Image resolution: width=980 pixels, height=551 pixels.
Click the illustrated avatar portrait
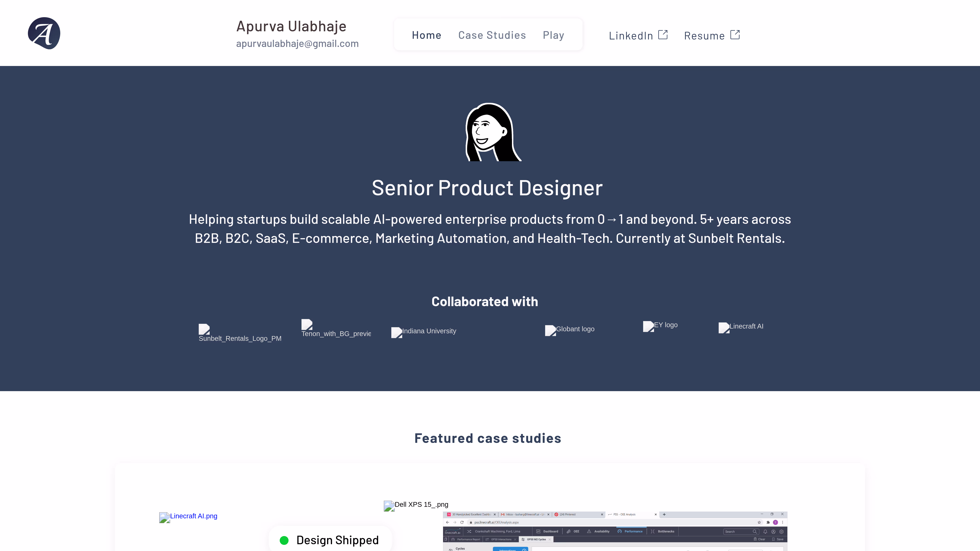[493, 132]
